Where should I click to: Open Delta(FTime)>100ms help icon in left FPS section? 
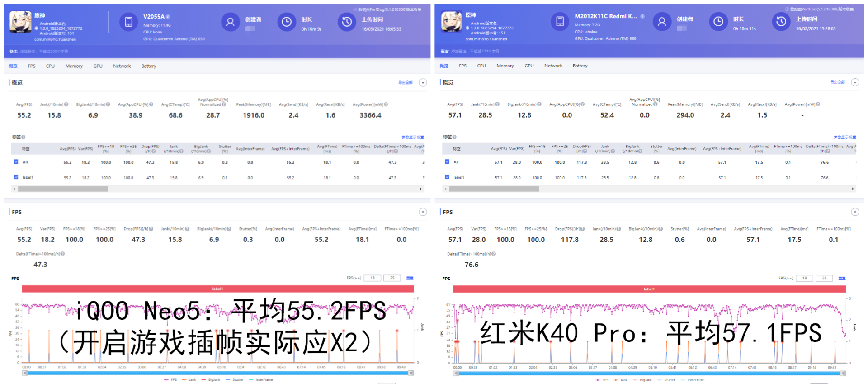point(62,254)
